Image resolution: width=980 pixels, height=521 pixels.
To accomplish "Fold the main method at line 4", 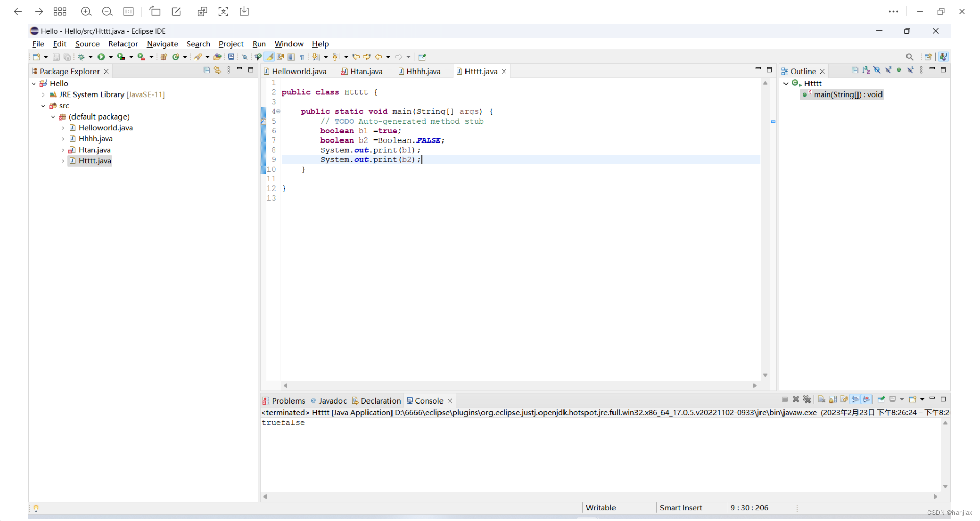I will [x=278, y=111].
